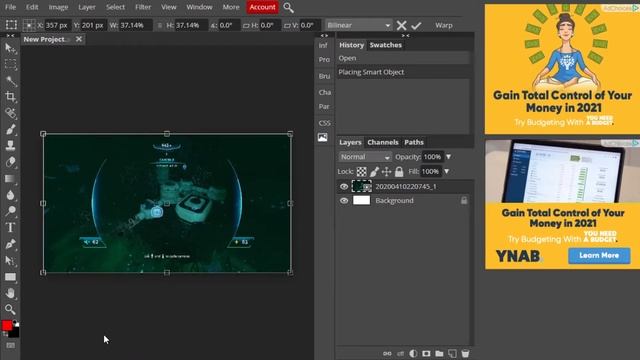
Task: Hide the Background layer
Action: coord(344,201)
